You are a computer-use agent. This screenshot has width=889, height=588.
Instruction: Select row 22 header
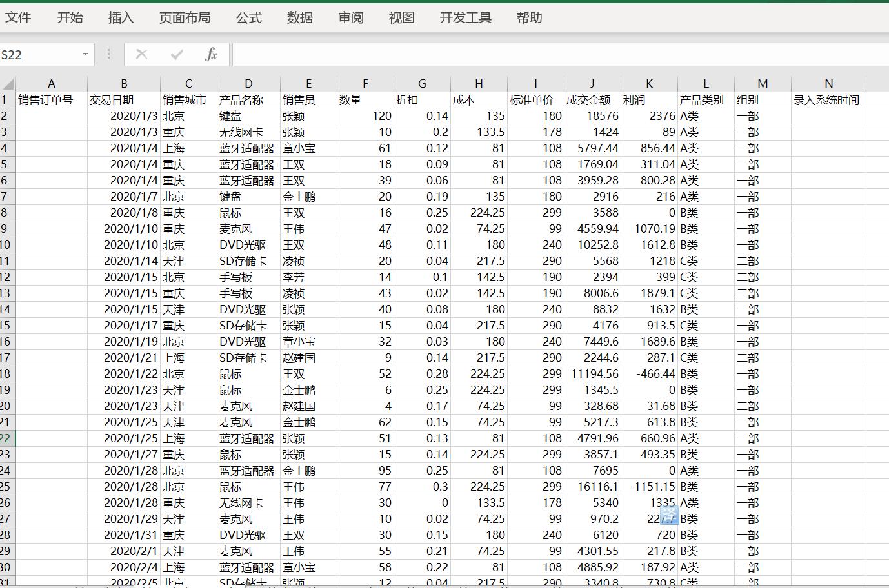tap(6, 438)
